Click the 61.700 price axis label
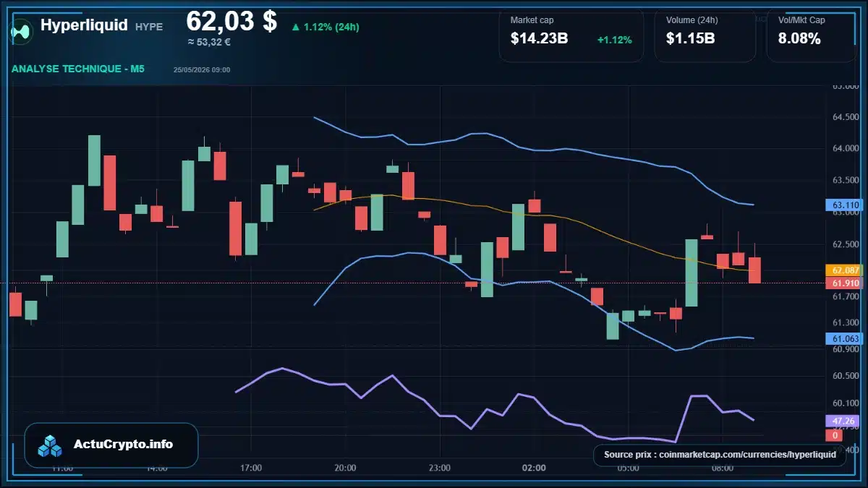Image resolution: width=868 pixels, height=488 pixels. coord(846,296)
